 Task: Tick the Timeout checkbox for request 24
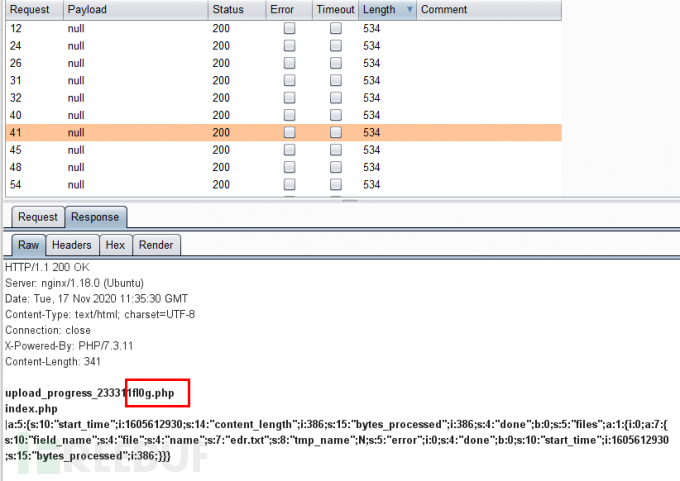[x=336, y=46]
